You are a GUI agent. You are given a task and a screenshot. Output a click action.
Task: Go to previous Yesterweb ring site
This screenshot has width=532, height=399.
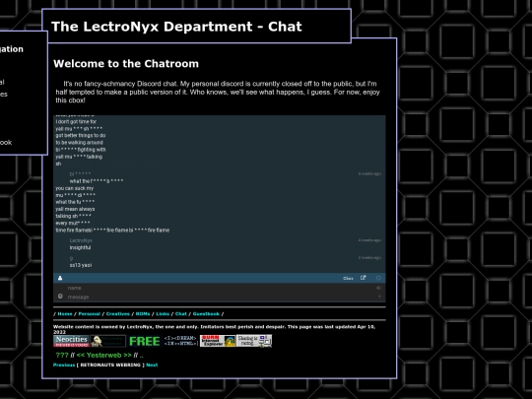click(81, 356)
